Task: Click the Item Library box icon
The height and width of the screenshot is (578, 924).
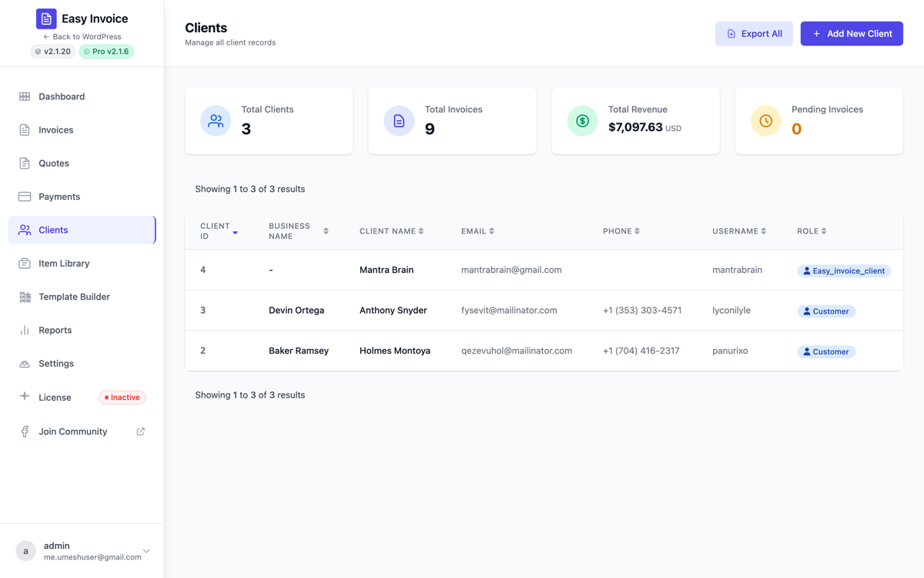Action: (x=25, y=264)
